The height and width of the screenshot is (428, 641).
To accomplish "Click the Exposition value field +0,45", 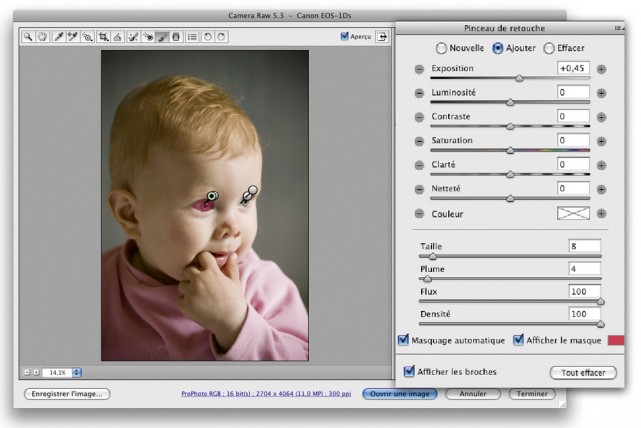I will [573, 68].
